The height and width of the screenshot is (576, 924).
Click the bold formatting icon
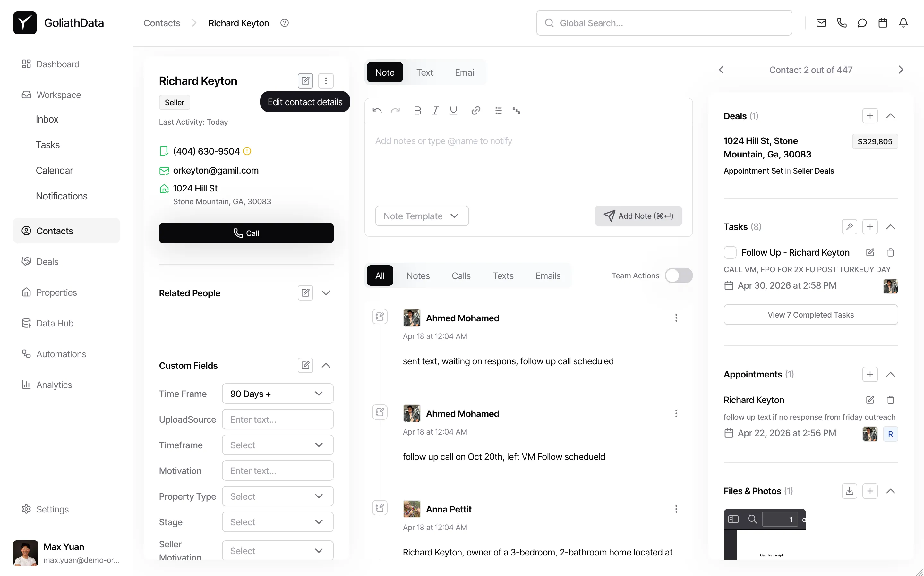417,110
